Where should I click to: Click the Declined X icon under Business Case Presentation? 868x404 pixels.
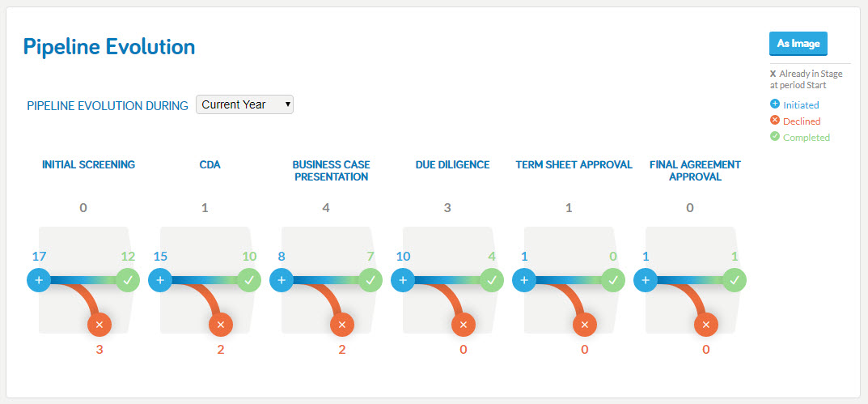tap(342, 325)
